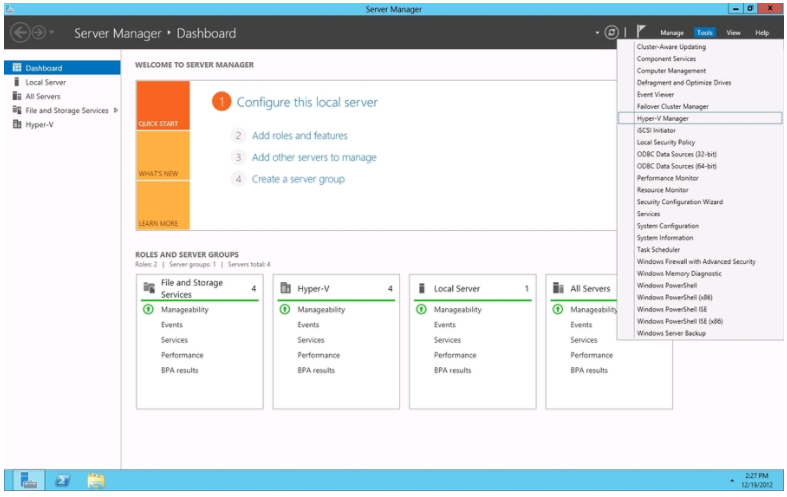Screen dimensions: 787x497
Task: Open the View menu
Action: 733,33
